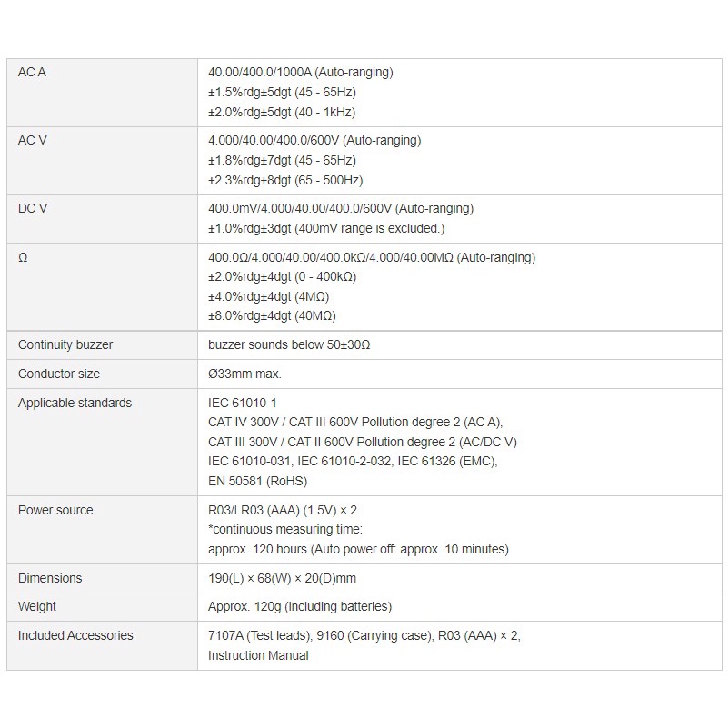Select the 400mV range is excluded line
This screenshot has width=728, height=728.
click(x=326, y=228)
